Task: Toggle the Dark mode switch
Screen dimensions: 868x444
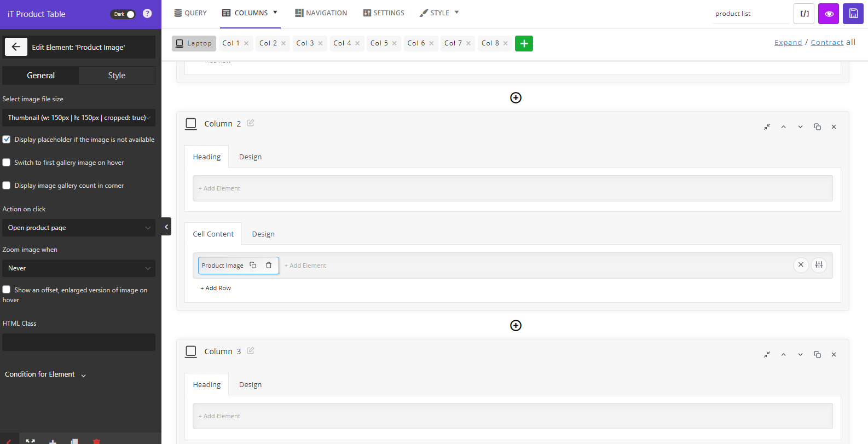Action: [123, 14]
